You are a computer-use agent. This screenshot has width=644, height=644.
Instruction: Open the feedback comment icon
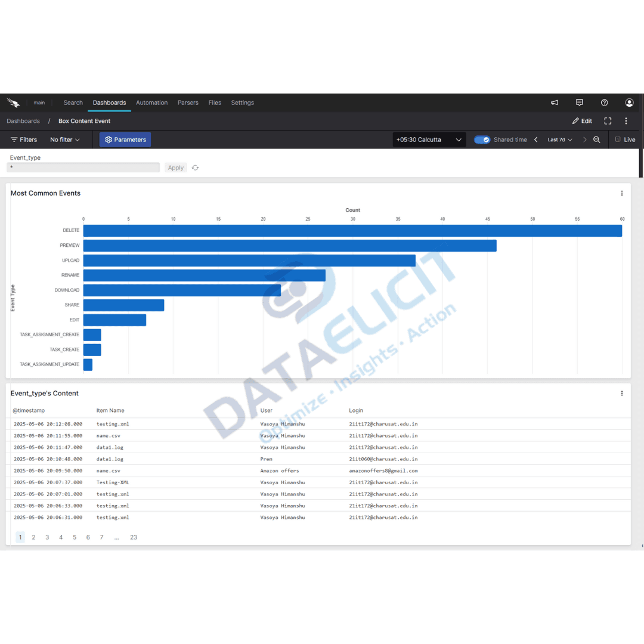coord(579,103)
